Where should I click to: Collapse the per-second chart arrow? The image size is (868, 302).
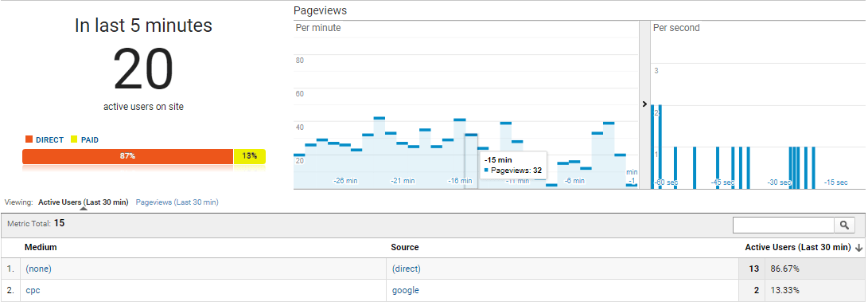(644, 104)
